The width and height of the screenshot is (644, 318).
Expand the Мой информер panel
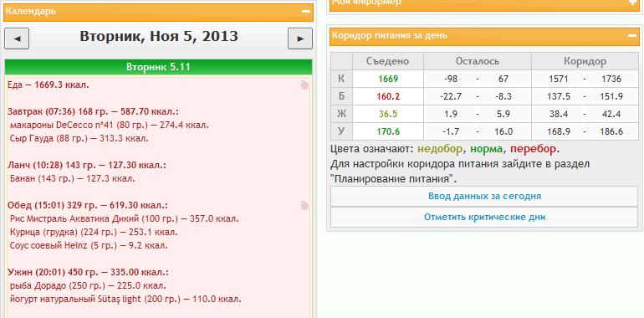[x=632, y=2]
